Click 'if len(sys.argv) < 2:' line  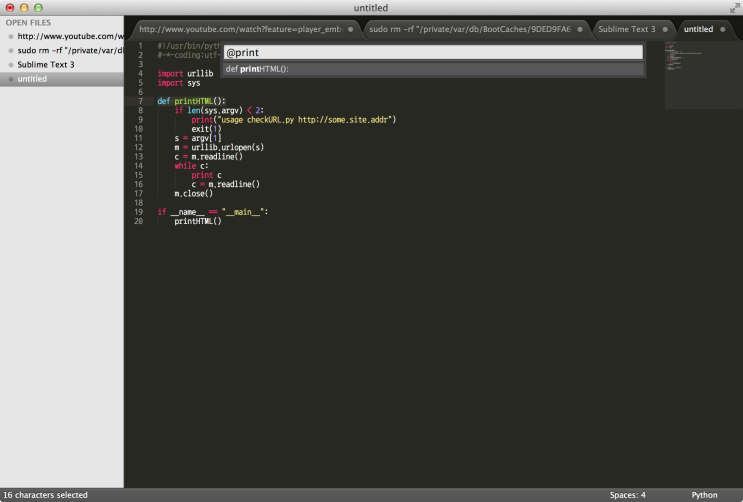219,110
